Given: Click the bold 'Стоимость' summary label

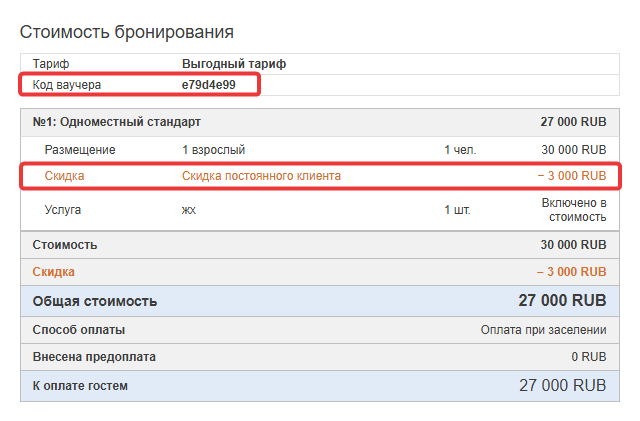Looking at the screenshot, I should tap(65, 245).
